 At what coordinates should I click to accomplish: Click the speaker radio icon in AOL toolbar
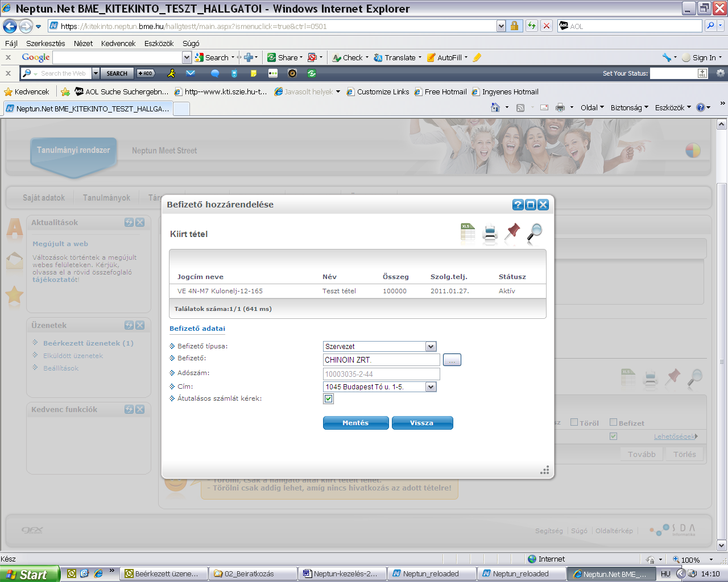[x=292, y=73]
